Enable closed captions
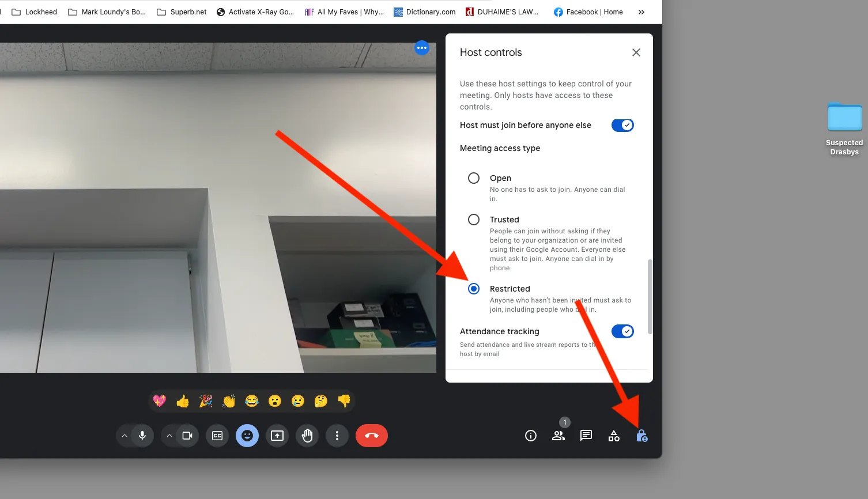 pos(217,436)
